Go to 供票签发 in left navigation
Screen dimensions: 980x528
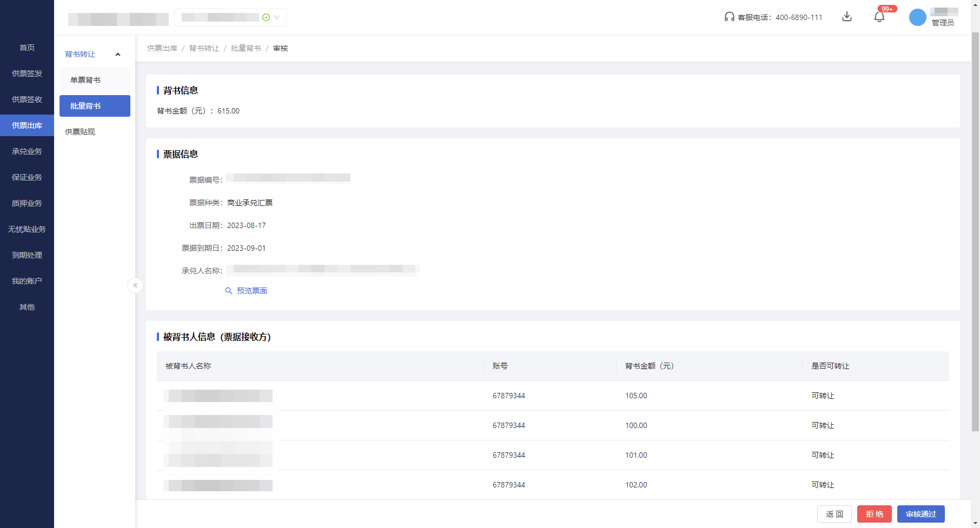(27, 73)
